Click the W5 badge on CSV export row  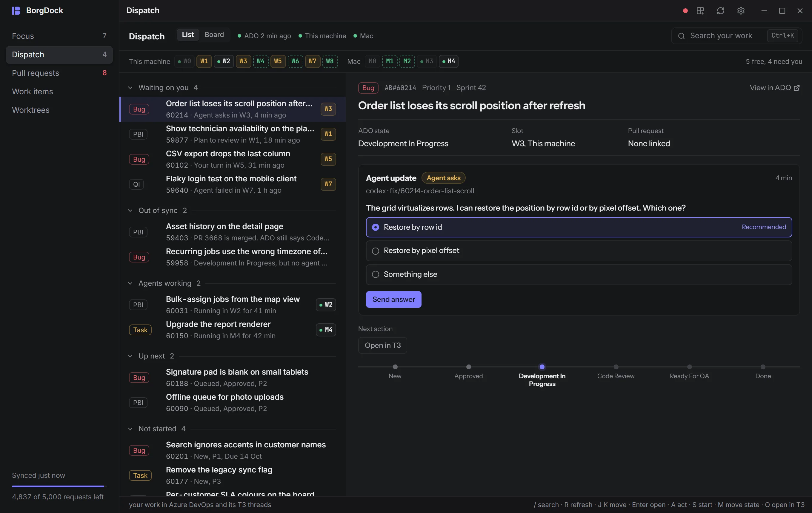pyautogui.click(x=328, y=159)
